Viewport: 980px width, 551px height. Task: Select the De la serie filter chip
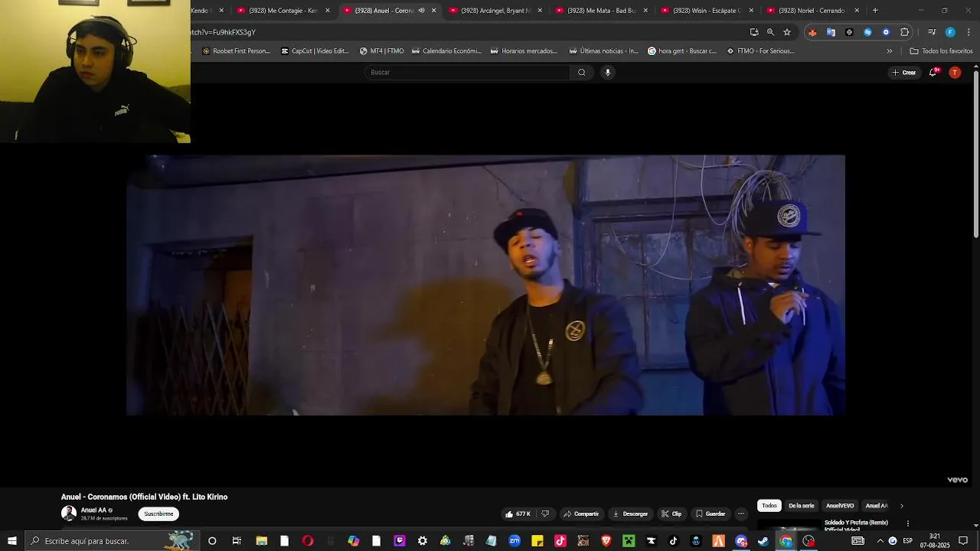coord(801,506)
